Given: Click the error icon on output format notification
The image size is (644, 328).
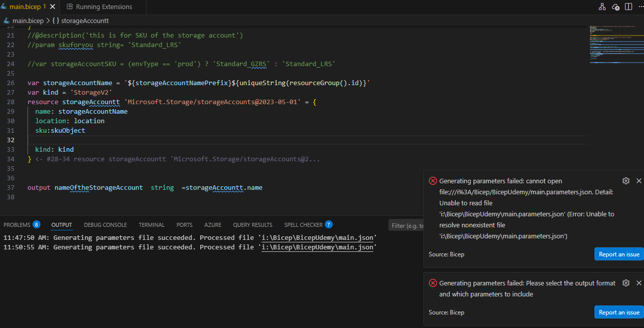Looking at the screenshot, I should [433, 283].
